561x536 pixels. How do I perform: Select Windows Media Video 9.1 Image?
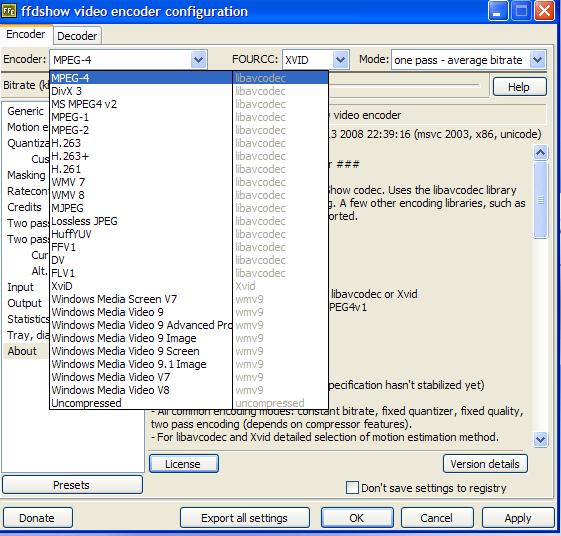tap(189, 364)
